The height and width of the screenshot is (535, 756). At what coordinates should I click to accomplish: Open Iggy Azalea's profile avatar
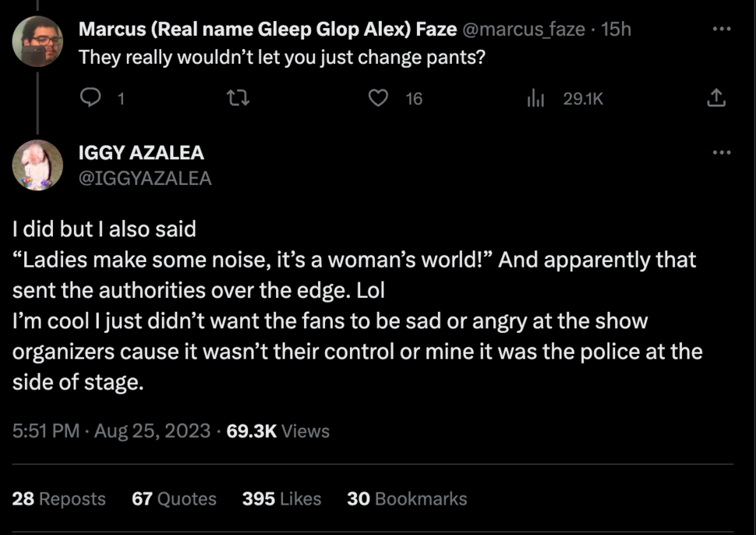point(37,165)
